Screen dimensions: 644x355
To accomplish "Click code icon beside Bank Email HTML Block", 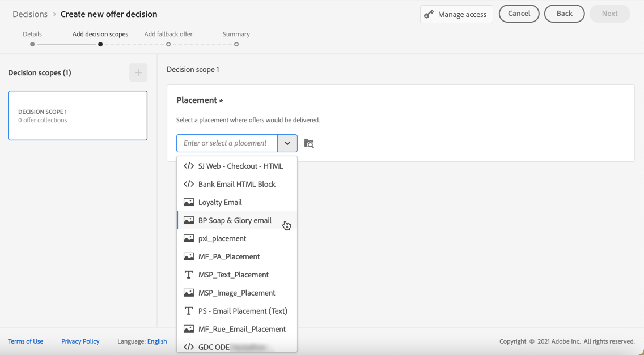I will pyautogui.click(x=189, y=184).
